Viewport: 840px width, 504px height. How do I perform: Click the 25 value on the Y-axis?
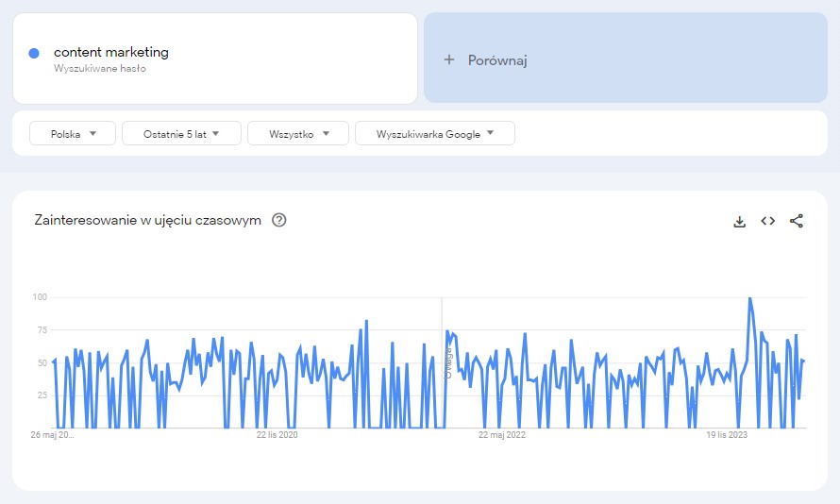point(42,395)
